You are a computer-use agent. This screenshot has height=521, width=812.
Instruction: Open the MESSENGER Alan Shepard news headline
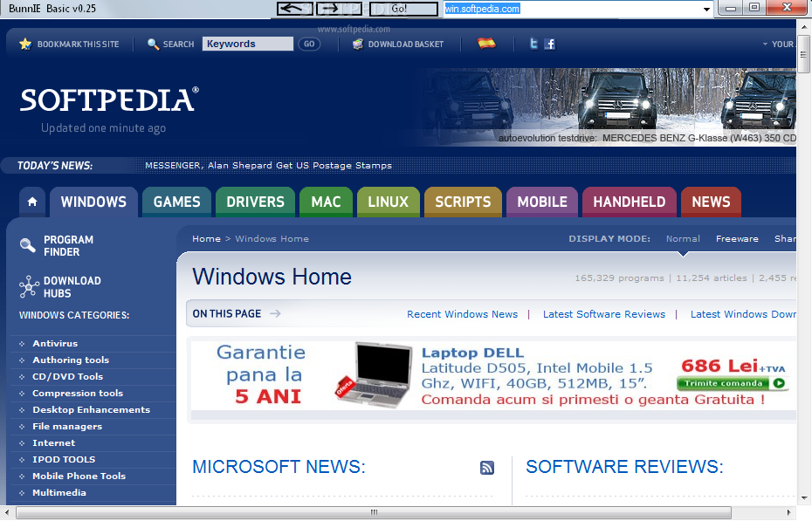(268, 166)
